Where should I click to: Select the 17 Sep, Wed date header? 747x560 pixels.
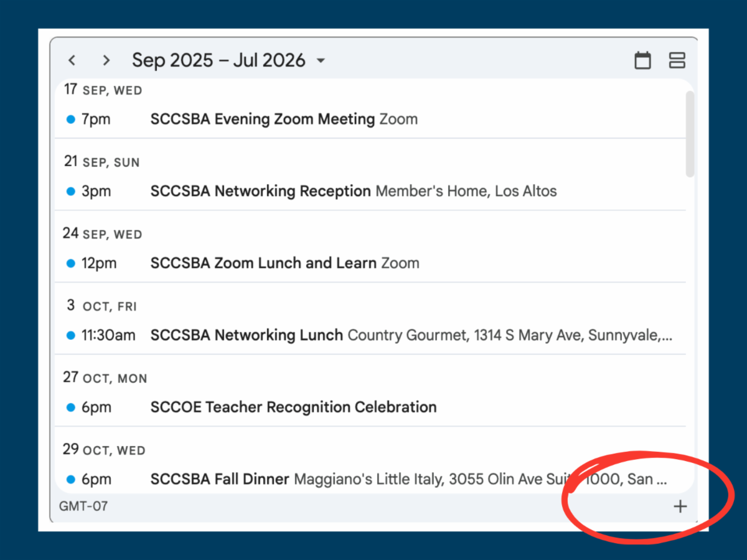click(x=103, y=90)
